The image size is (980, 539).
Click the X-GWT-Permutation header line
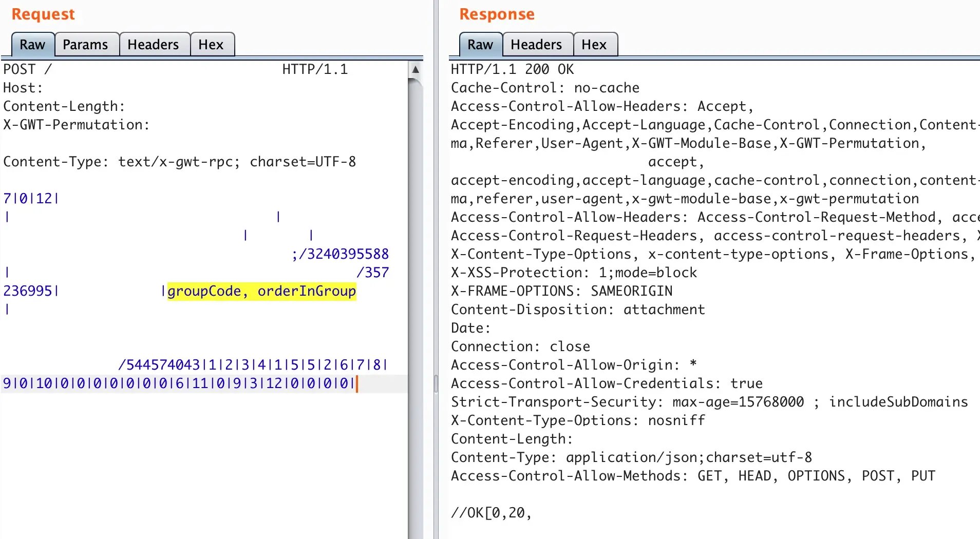pos(76,125)
